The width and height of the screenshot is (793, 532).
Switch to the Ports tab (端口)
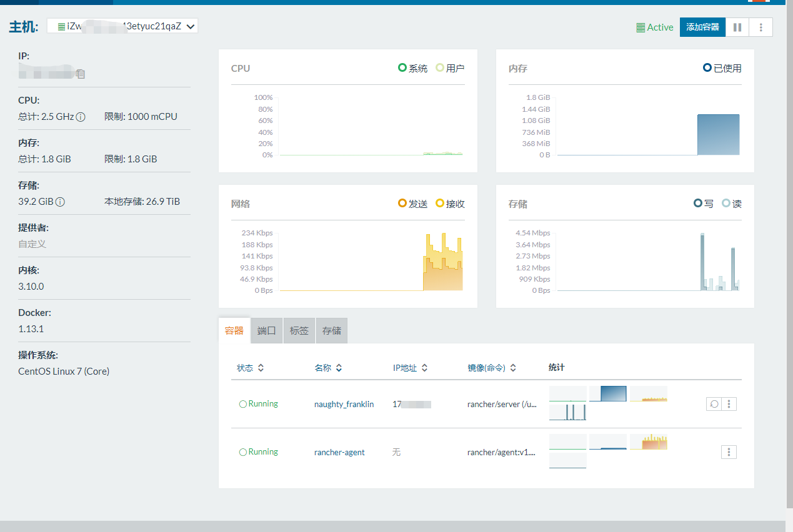click(267, 330)
